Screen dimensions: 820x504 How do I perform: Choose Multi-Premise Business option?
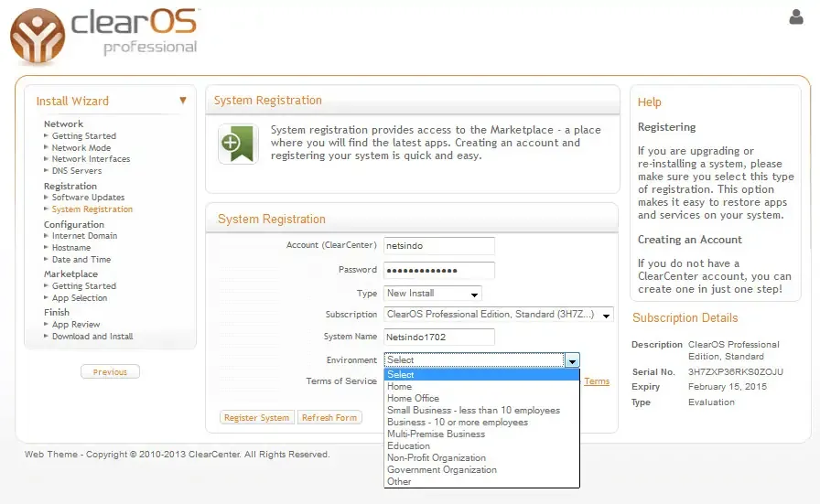pos(436,434)
